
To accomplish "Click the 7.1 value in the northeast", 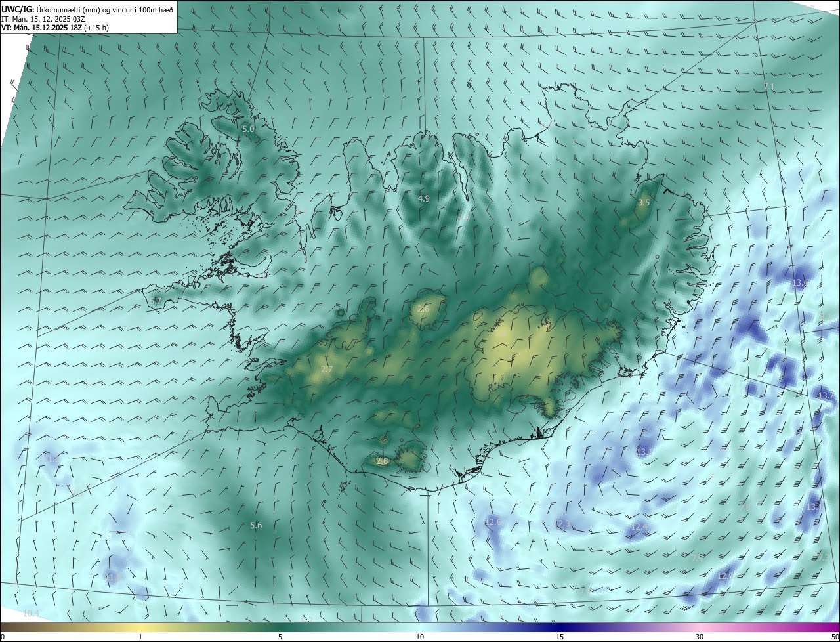I will click(769, 87).
